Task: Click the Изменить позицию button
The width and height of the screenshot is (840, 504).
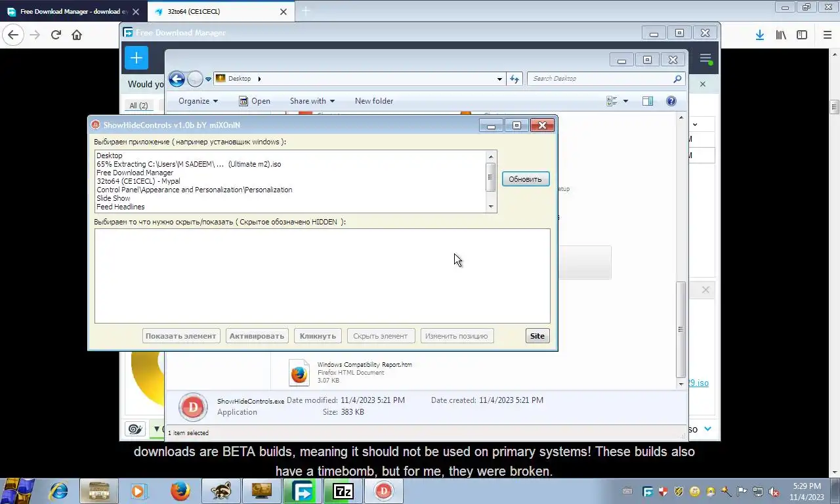Action: point(457,336)
